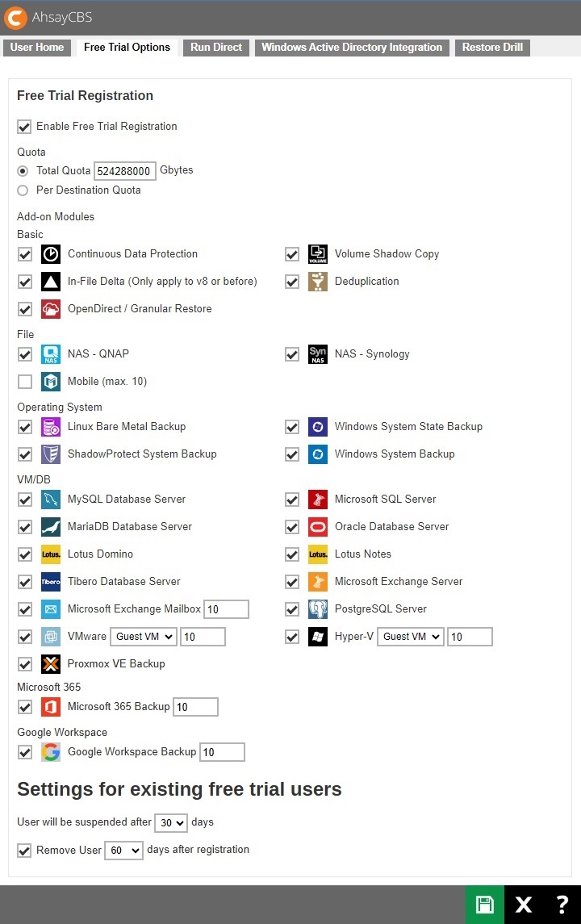Image resolution: width=581 pixels, height=924 pixels.
Task: Click the In-File Delta triangle icon
Action: [51, 282]
